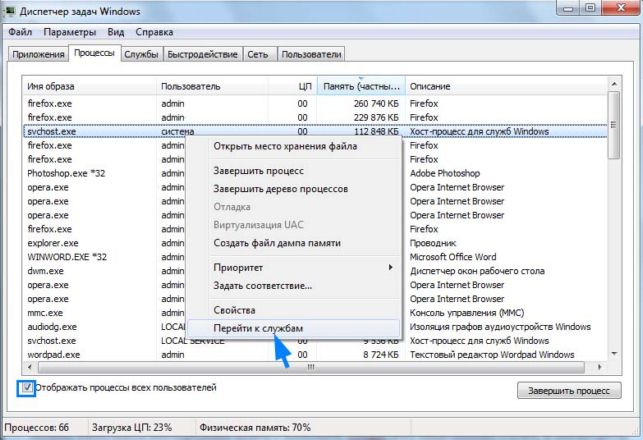Click the Проводник description
This screenshot has width=643, height=440.
pyautogui.click(x=433, y=243)
